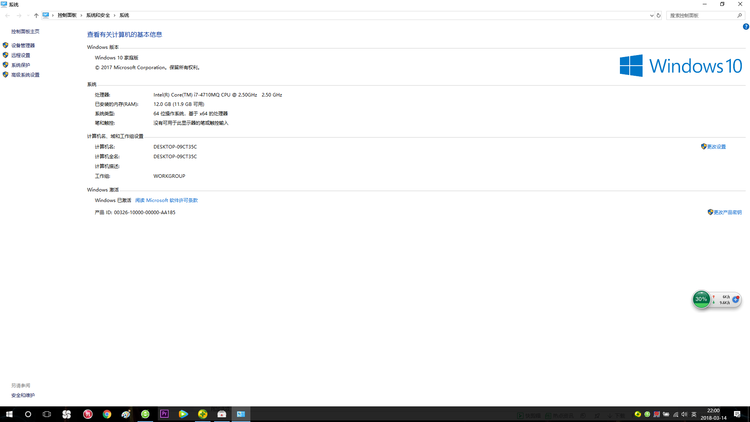The height and width of the screenshot is (422, 750).
Task: Open System protection (系统保护) link
Action: click(x=21, y=65)
